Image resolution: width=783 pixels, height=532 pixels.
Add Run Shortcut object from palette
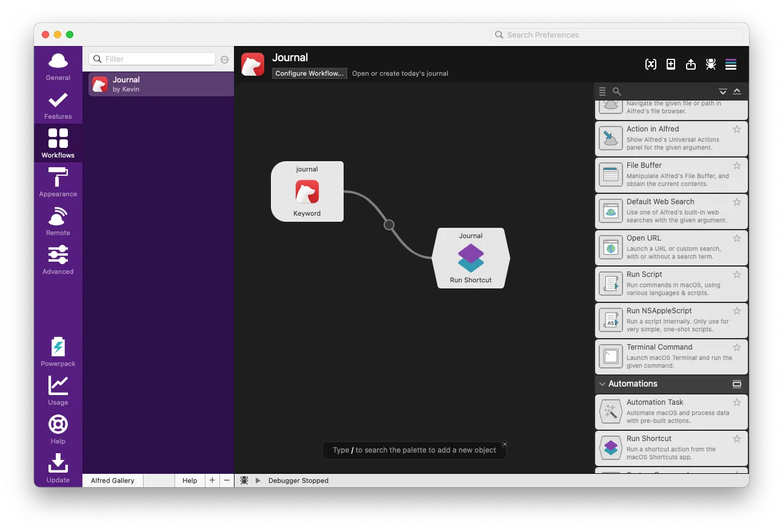click(x=671, y=448)
